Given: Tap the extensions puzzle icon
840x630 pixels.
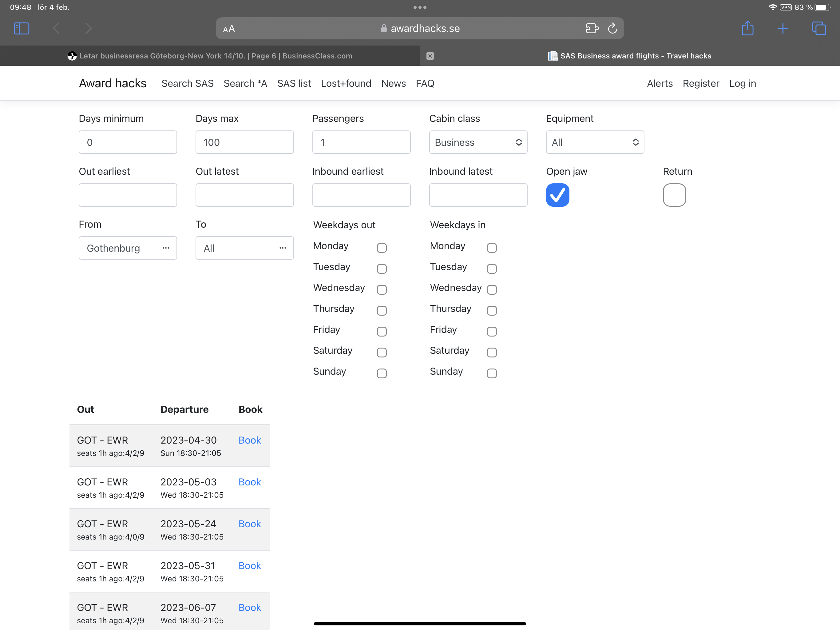Looking at the screenshot, I should pyautogui.click(x=592, y=29).
